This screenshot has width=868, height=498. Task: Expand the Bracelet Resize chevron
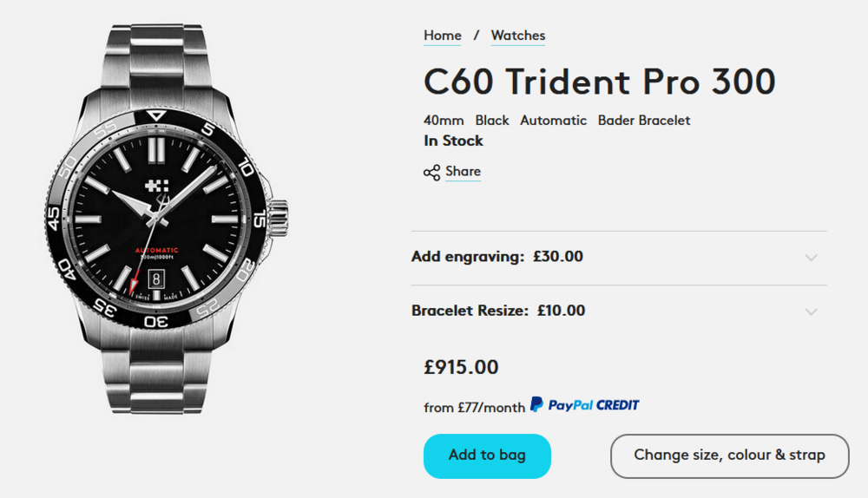[x=811, y=311]
